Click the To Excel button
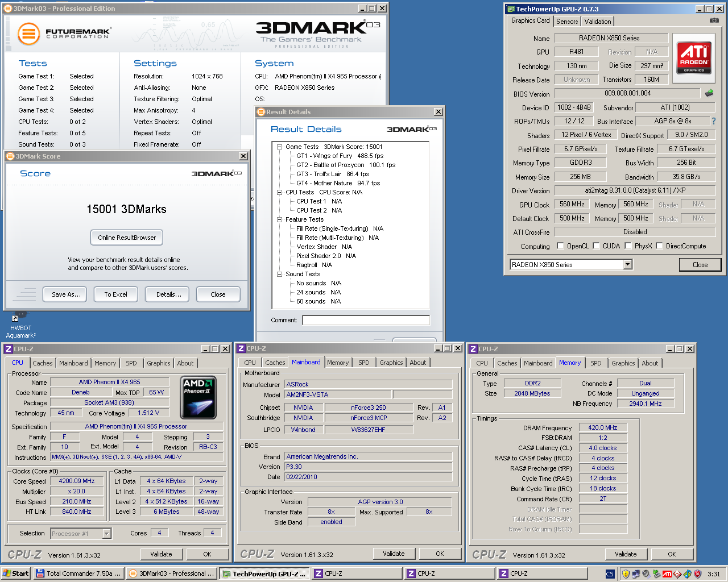Viewport: 728px width, 582px height. pyautogui.click(x=116, y=294)
